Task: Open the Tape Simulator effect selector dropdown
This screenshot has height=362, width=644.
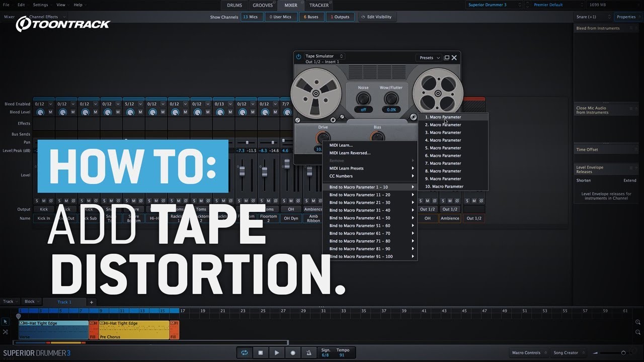Action: click(x=324, y=56)
